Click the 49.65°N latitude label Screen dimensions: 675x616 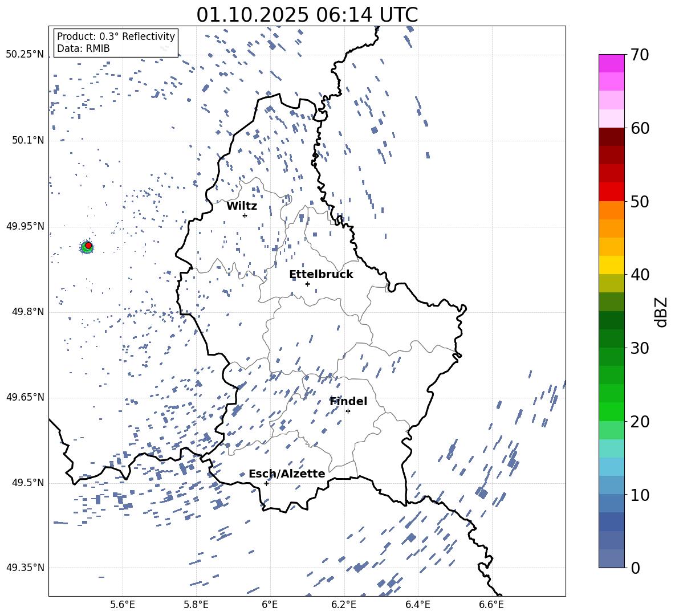tap(25, 397)
